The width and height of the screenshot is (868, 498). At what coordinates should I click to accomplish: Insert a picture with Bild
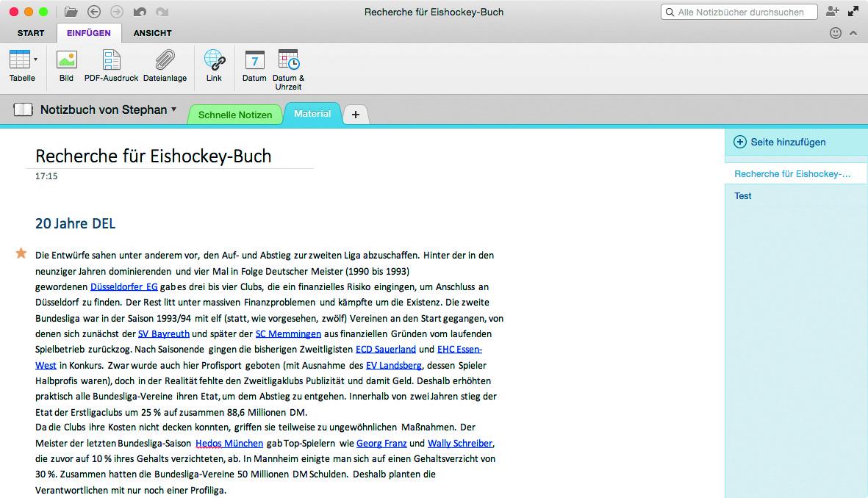coord(66,66)
